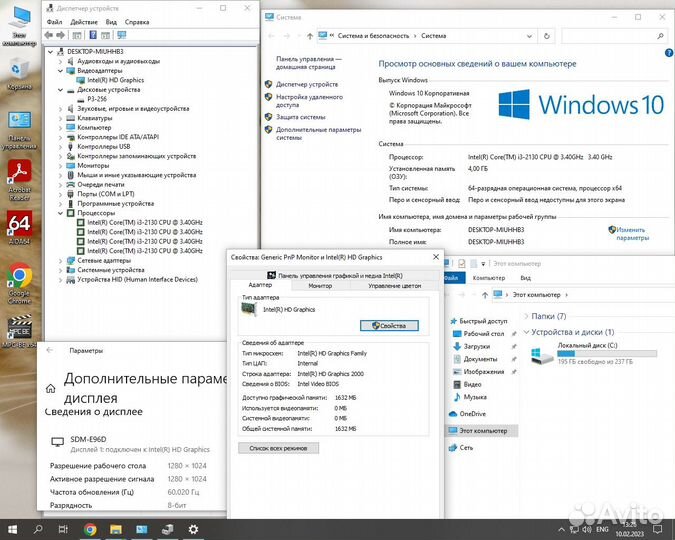Select Загрузки in explorer sidebar
Viewport: 675px width, 540px height.
coord(477,346)
